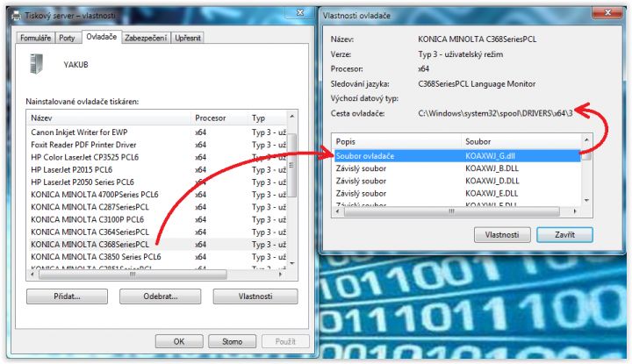Cancel with the Storno button
632x364 pixels.
tap(232, 341)
